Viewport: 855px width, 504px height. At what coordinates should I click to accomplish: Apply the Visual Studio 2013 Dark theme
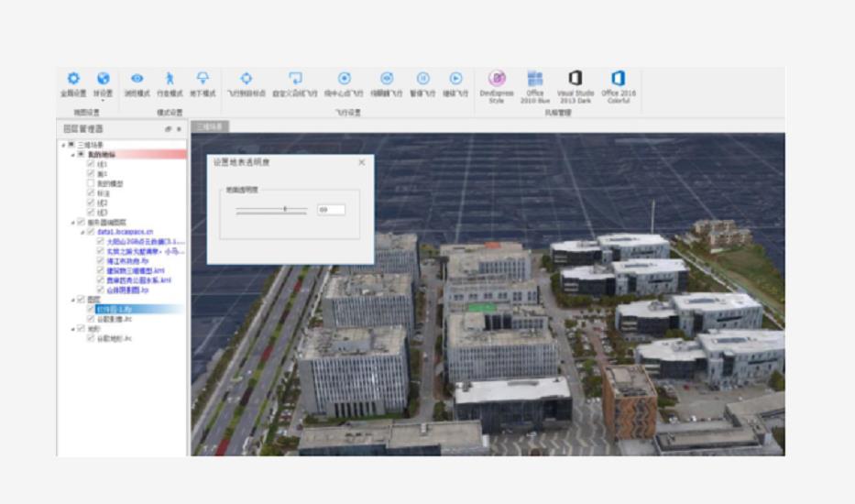tap(575, 79)
